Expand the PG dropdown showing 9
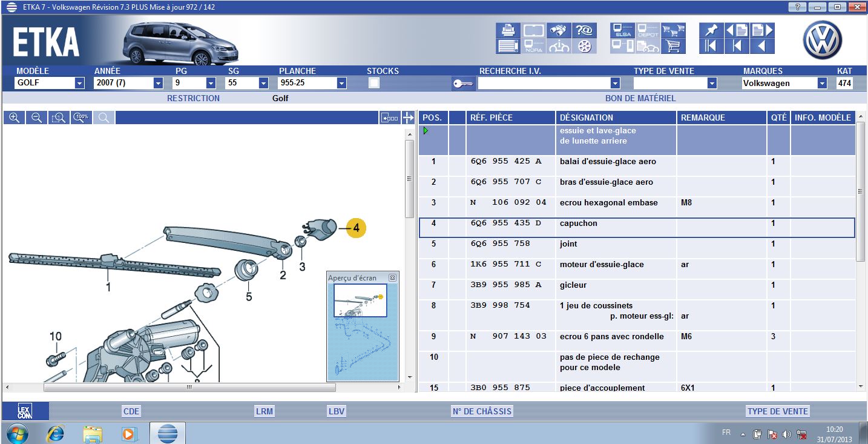The image size is (868, 444). pyautogui.click(x=211, y=83)
